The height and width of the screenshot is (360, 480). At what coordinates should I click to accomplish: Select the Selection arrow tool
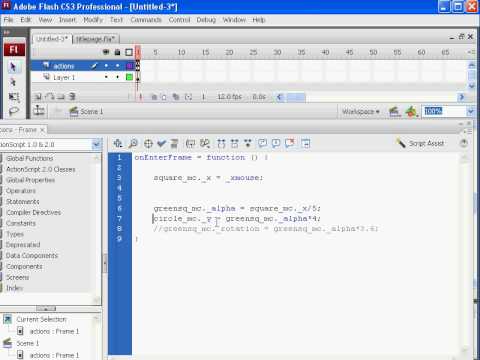tap(13, 67)
